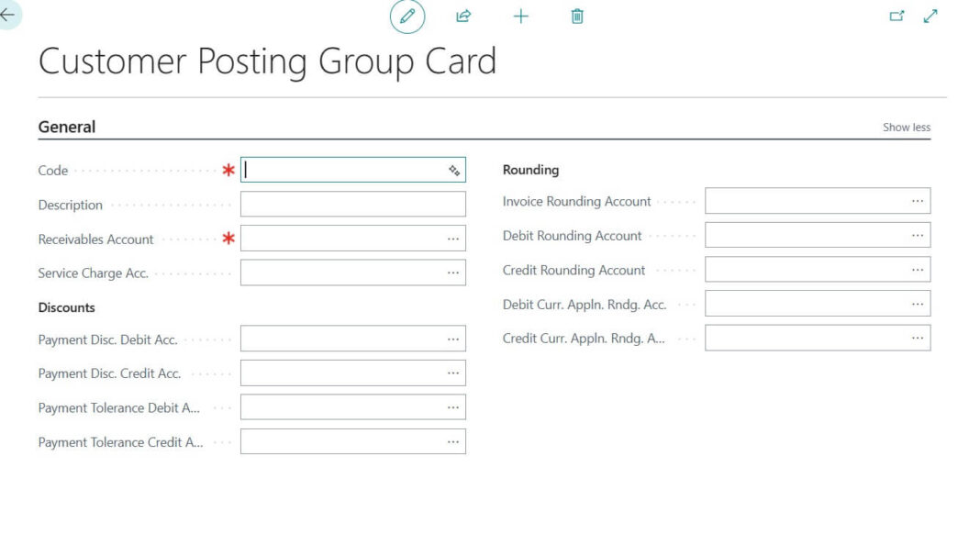Open Payment Tolerance Debit lookup ellipsis
980x534 pixels.
453,407
